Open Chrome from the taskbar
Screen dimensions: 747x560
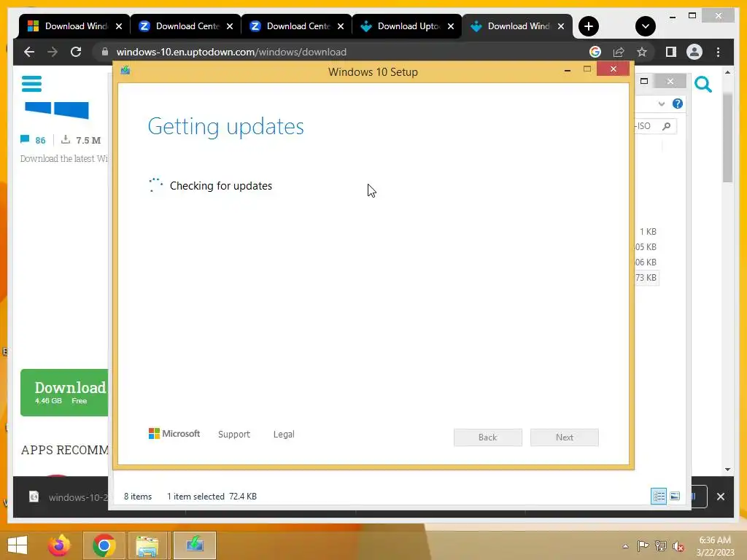104,545
